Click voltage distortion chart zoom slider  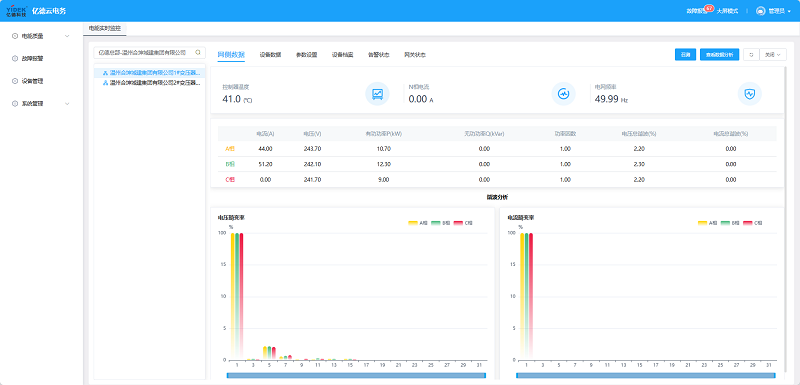pos(356,375)
